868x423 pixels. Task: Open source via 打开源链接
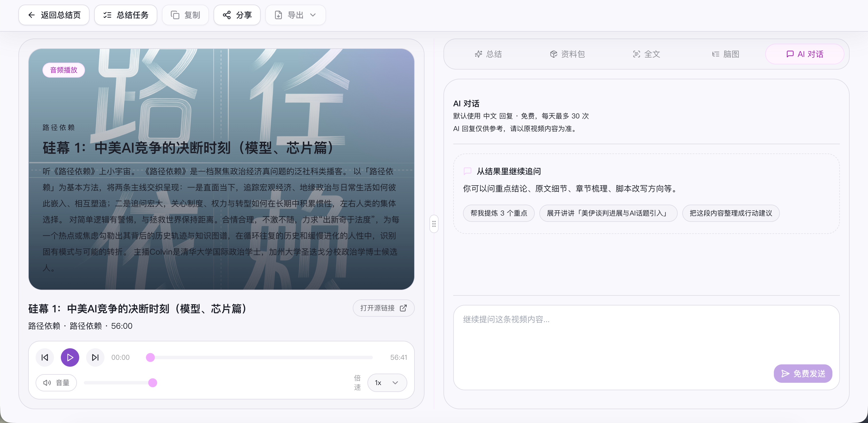click(x=383, y=308)
